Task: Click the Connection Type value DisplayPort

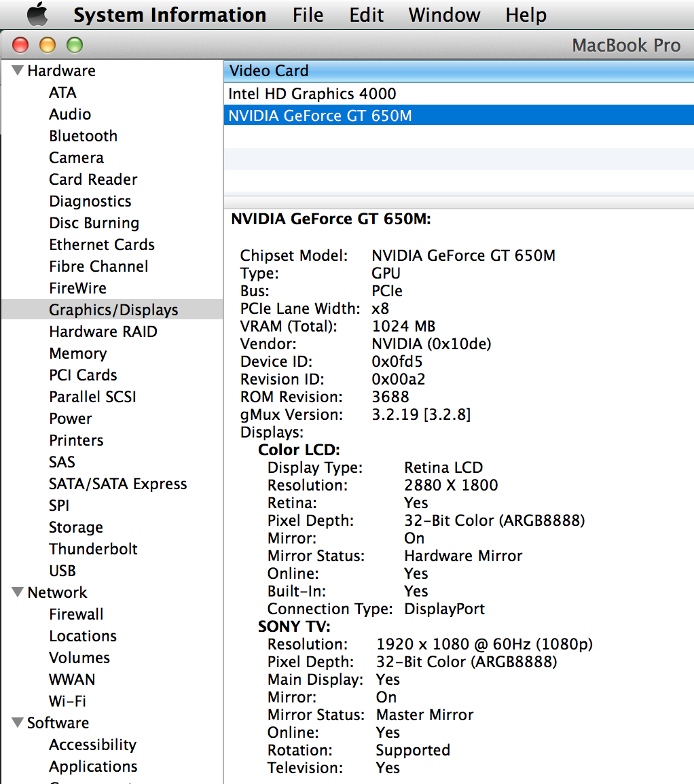Action: (x=444, y=609)
